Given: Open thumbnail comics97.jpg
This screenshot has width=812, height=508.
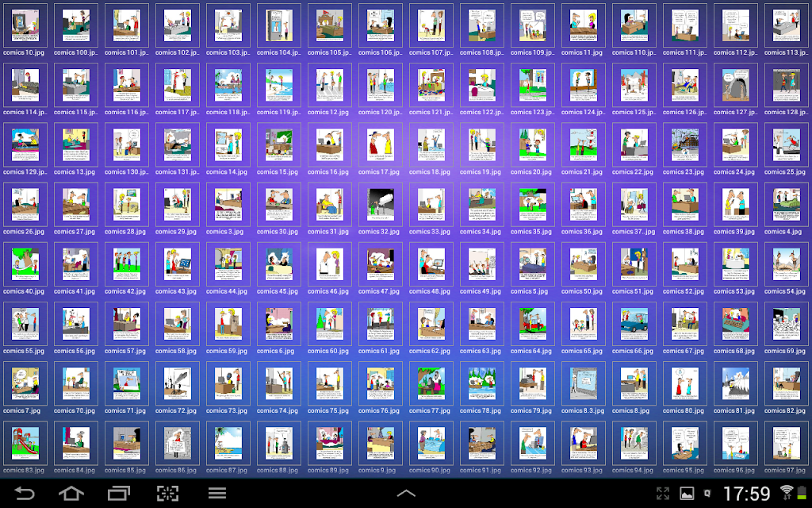Looking at the screenshot, I should tap(786, 443).
